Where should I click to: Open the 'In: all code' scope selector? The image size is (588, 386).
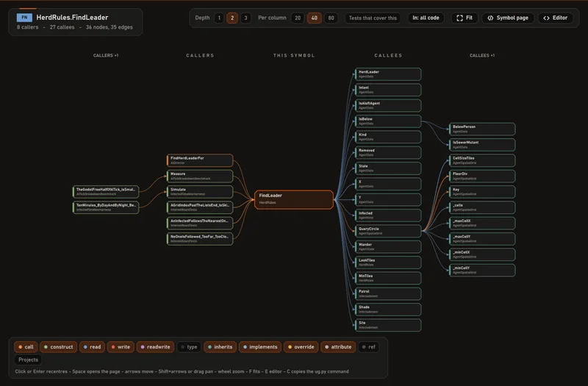pyautogui.click(x=426, y=18)
